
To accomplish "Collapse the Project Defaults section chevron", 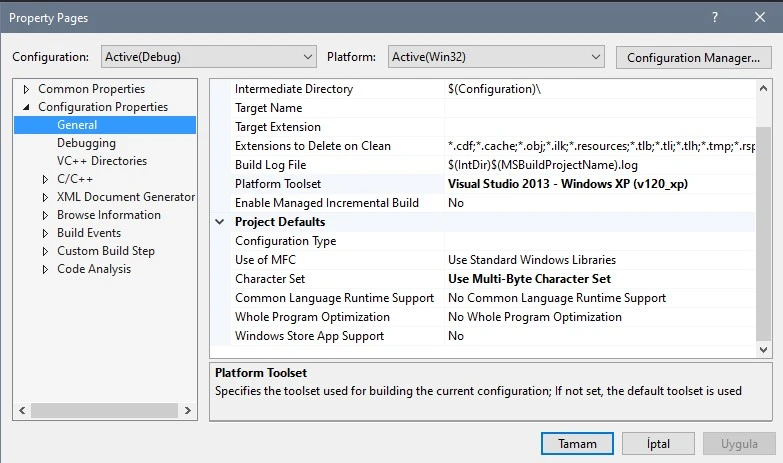I will coord(220,222).
